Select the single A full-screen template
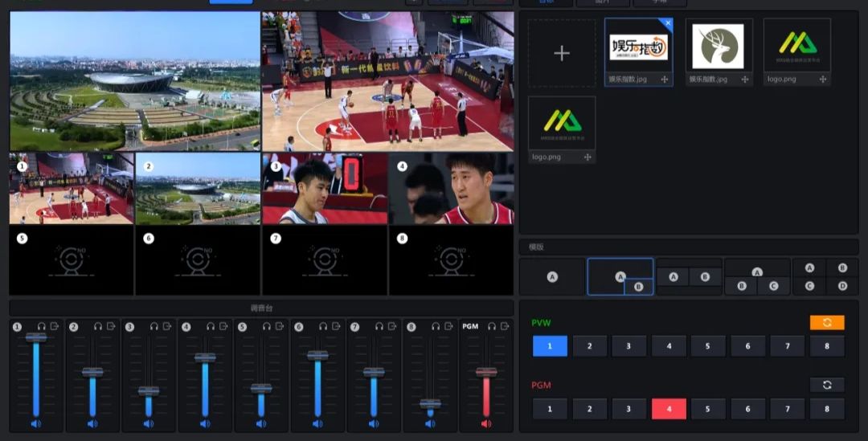 coord(552,276)
